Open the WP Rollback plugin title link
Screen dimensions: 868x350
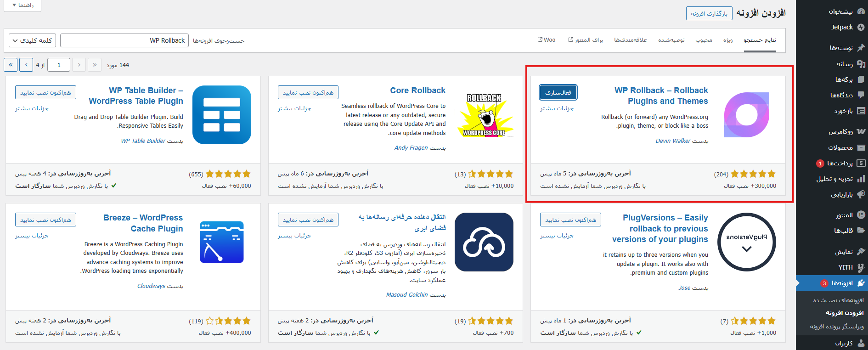point(661,96)
